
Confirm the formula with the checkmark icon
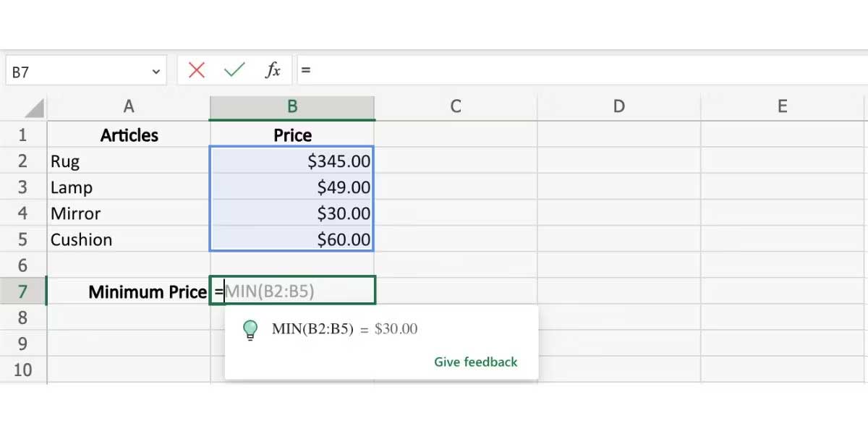pyautogui.click(x=233, y=69)
